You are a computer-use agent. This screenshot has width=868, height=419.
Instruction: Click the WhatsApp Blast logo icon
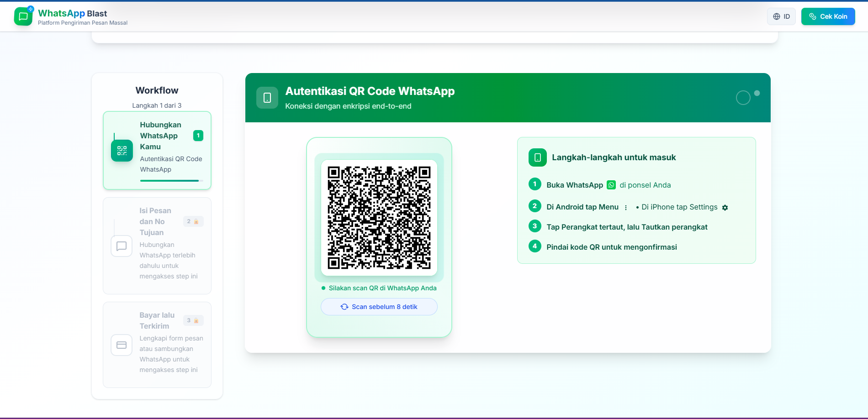click(x=23, y=16)
